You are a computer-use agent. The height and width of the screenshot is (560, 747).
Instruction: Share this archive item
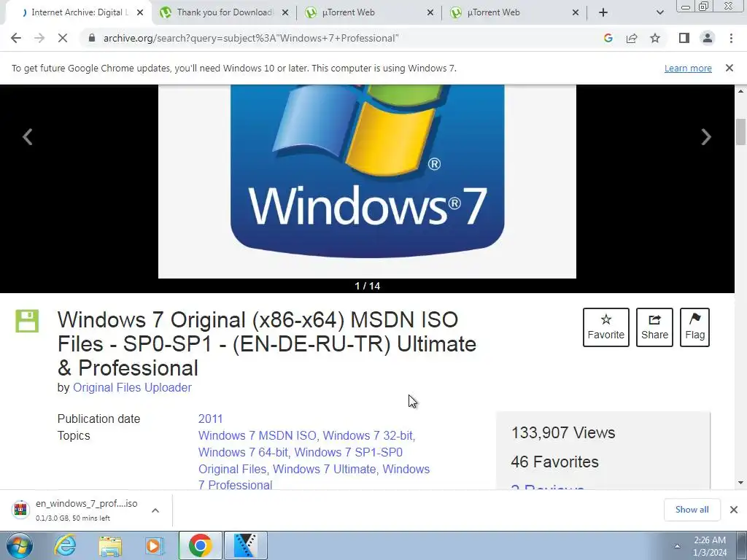pos(654,327)
